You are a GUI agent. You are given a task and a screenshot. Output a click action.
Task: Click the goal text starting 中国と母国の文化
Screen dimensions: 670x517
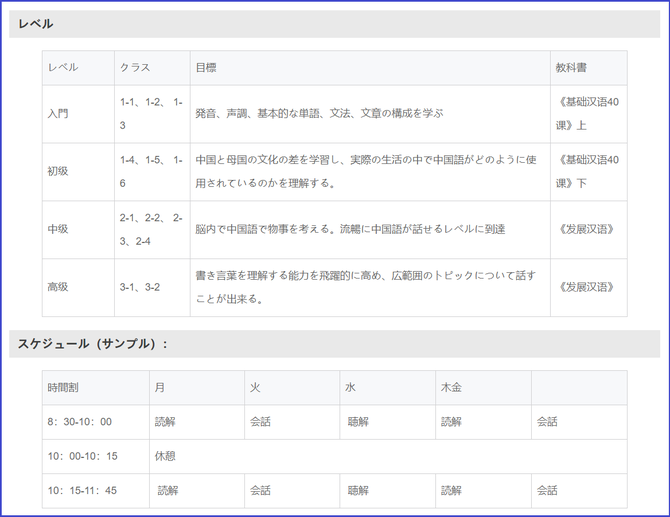click(366, 171)
